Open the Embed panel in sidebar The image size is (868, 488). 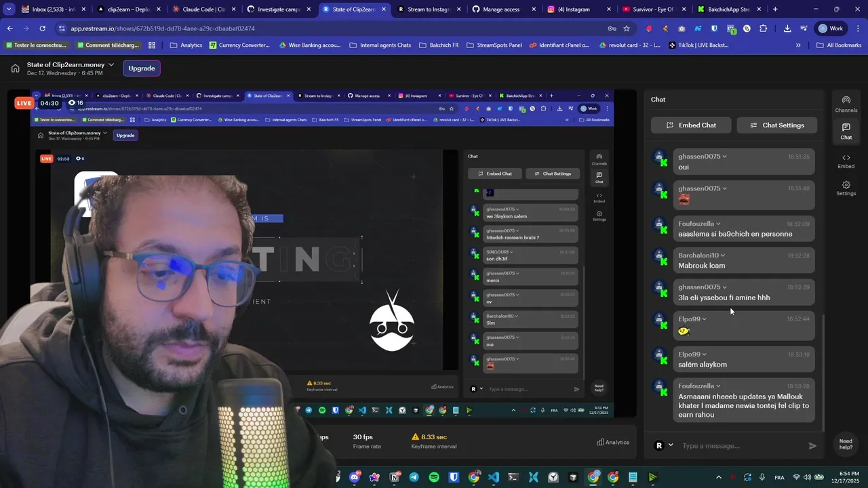846,161
